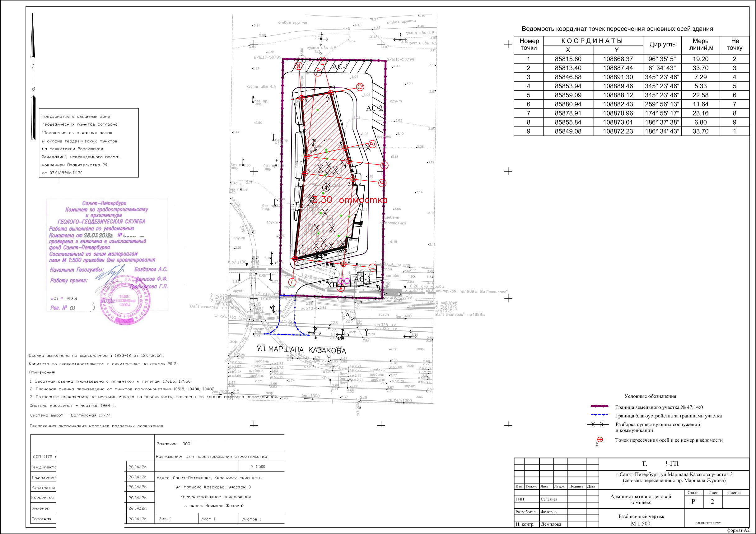Click the КООРДИНАТЫ table header

point(592,41)
